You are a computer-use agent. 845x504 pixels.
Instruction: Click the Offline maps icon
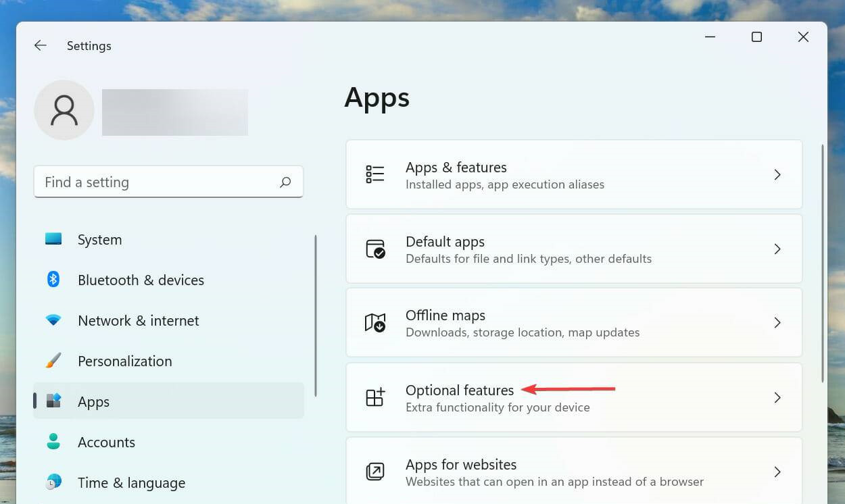(375, 323)
